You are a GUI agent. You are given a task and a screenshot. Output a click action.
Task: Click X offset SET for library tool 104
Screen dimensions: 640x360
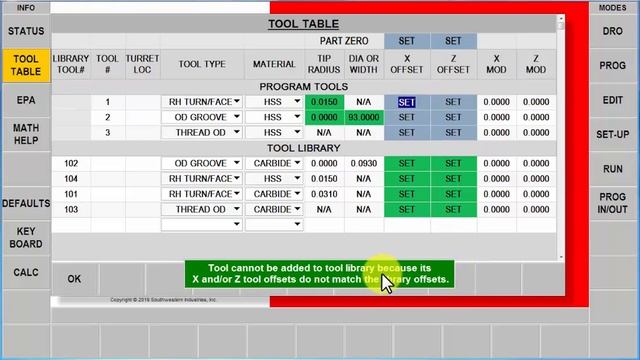pos(407,179)
